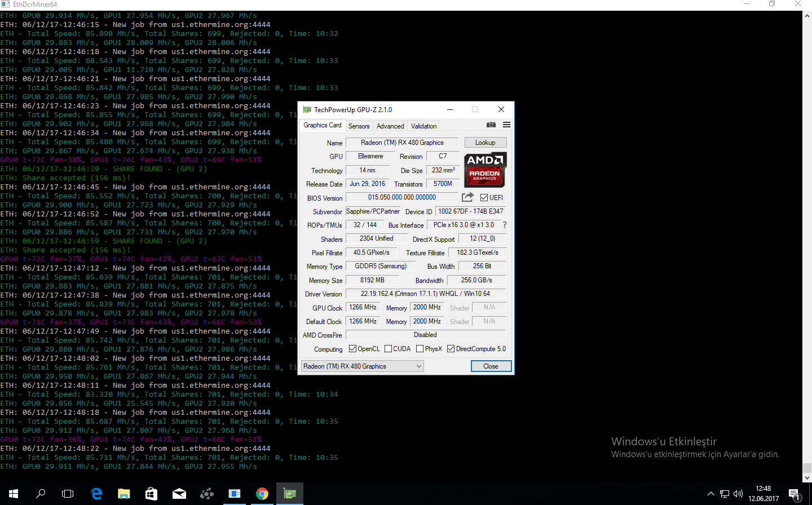Click the Memory Size 8192 MB field
The width and height of the screenshot is (812, 505).
pyautogui.click(x=372, y=280)
